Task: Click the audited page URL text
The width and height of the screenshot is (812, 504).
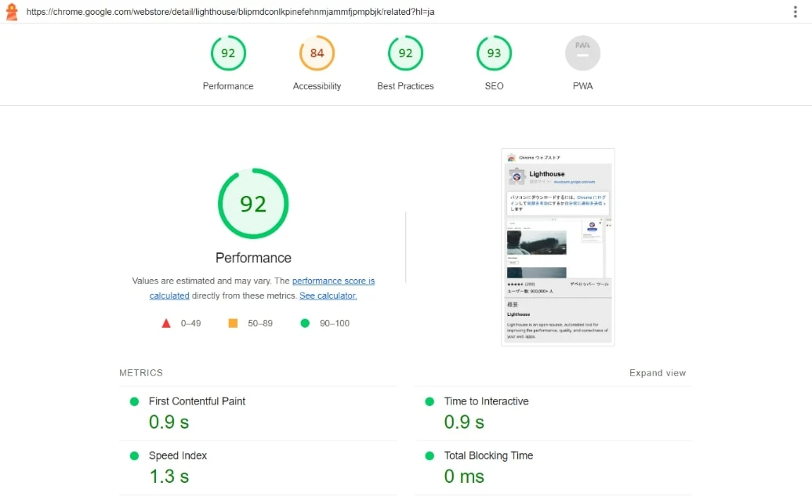Action: 230,12
